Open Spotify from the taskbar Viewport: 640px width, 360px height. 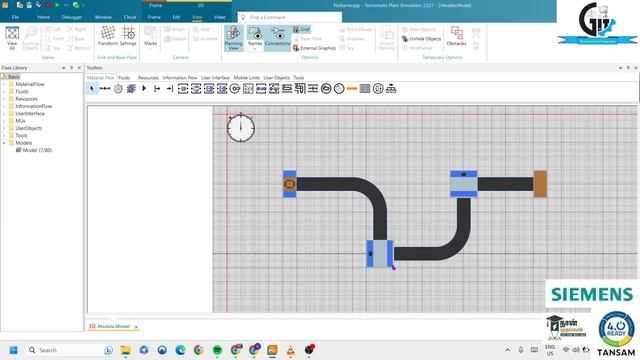pyautogui.click(x=217, y=350)
